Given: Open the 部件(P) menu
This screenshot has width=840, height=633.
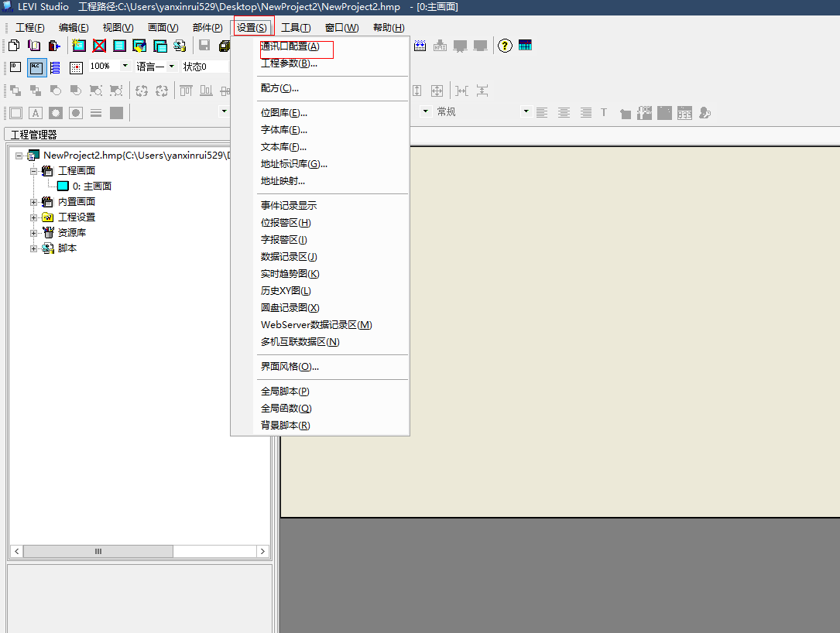Looking at the screenshot, I should (207, 28).
